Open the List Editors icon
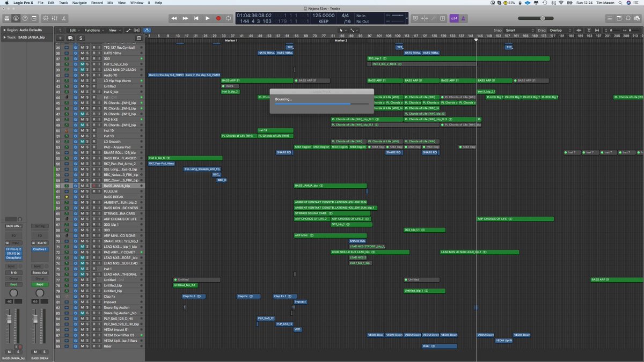The width and height of the screenshot is (644, 362). point(609,18)
